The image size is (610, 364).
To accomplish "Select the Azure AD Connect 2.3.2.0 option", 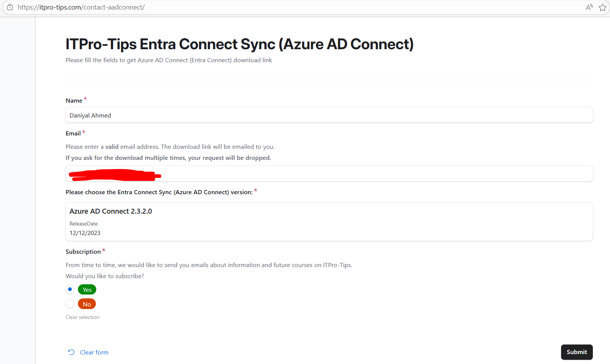I will pos(329,222).
